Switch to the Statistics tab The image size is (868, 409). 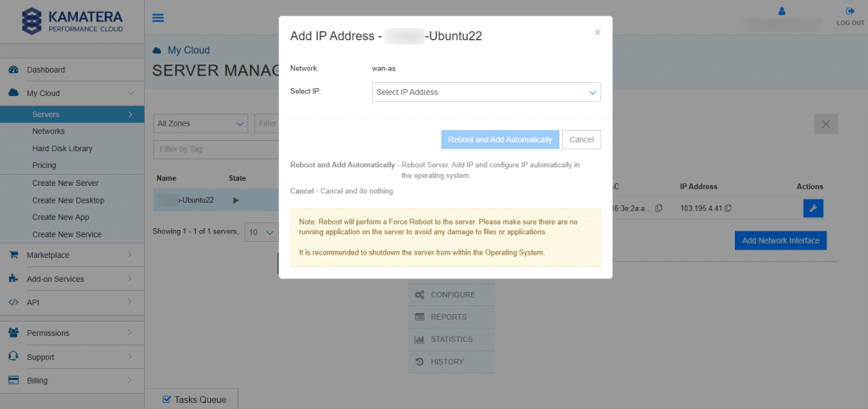[x=451, y=339]
